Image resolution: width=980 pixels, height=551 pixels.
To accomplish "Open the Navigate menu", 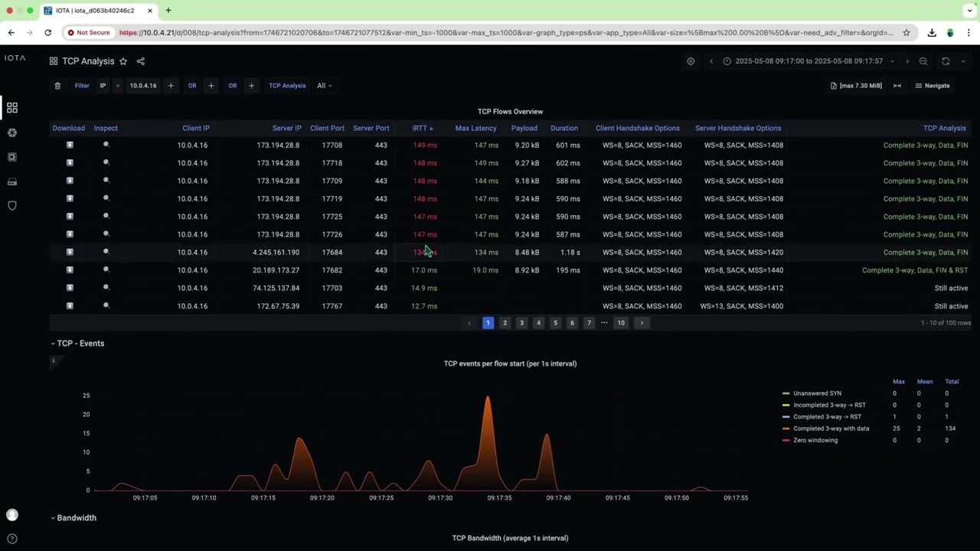I will pos(933,86).
